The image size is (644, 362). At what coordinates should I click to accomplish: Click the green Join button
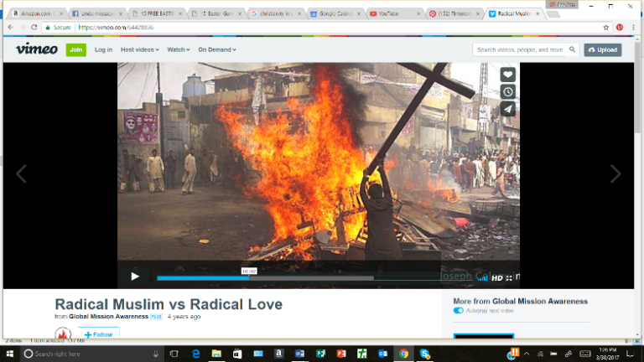[76, 49]
